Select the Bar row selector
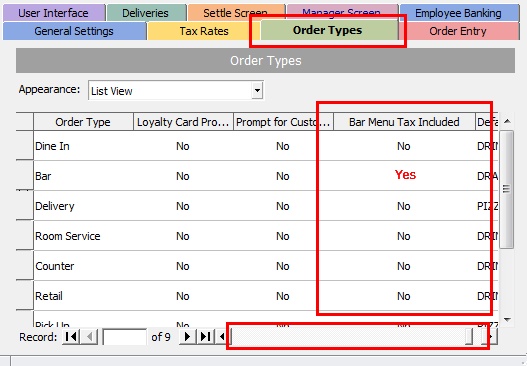Screen dimensions: 527x366 [x=24, y=175]
